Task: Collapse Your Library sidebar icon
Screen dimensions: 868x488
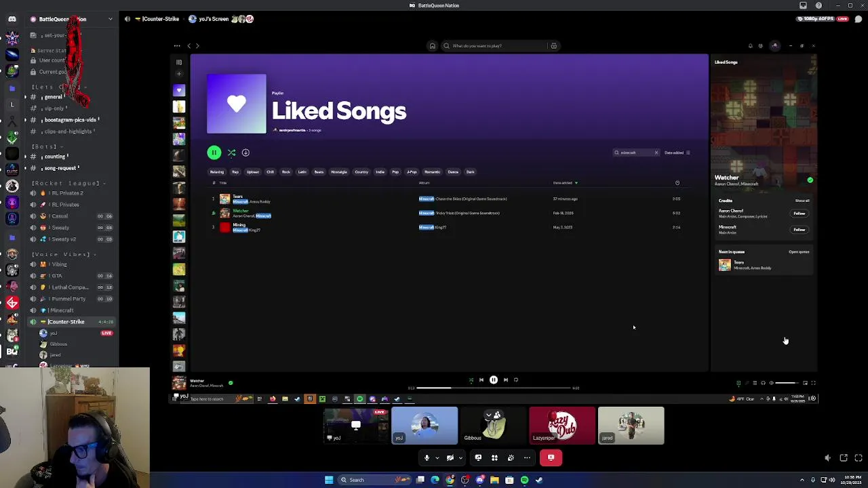Action: (x=179, y=62)
